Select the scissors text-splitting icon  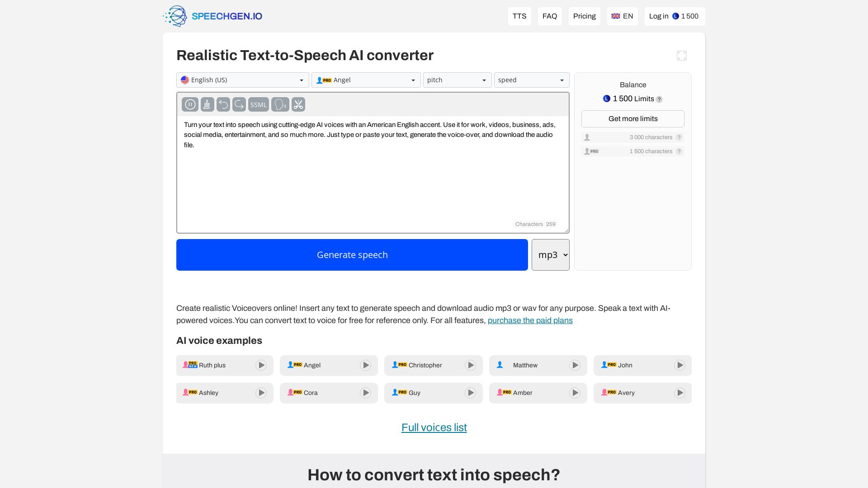pyautogui.click(x=298, y=104)
